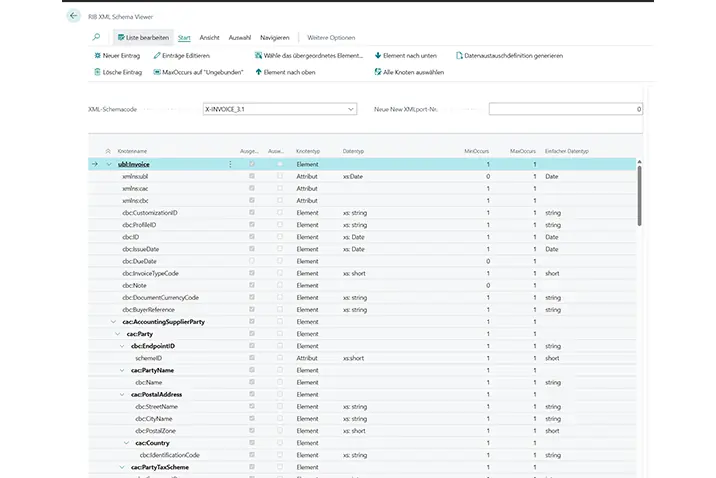
Task: Click the Alle Knoten auswählen icon
Action: point(378,72)
